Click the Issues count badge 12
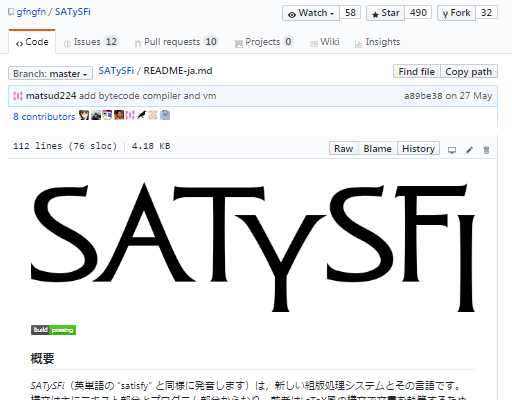Viewport: 512px width, 400px height. pyautogui.click(x=111, y=42)
